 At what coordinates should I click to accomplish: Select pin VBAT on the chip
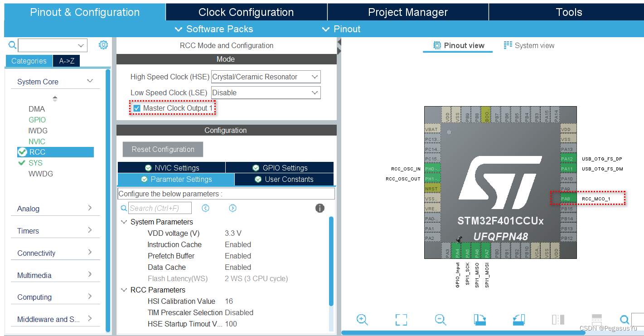point(432,129)
